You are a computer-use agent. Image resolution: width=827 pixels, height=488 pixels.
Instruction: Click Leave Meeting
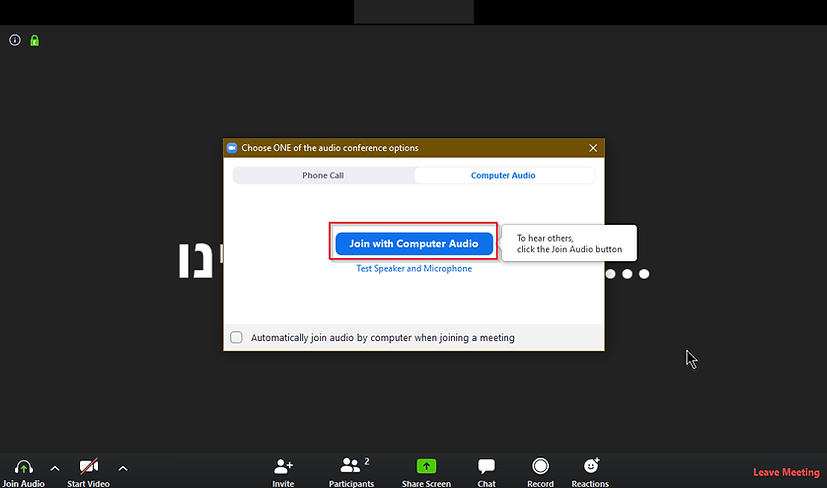pos(786,472)
